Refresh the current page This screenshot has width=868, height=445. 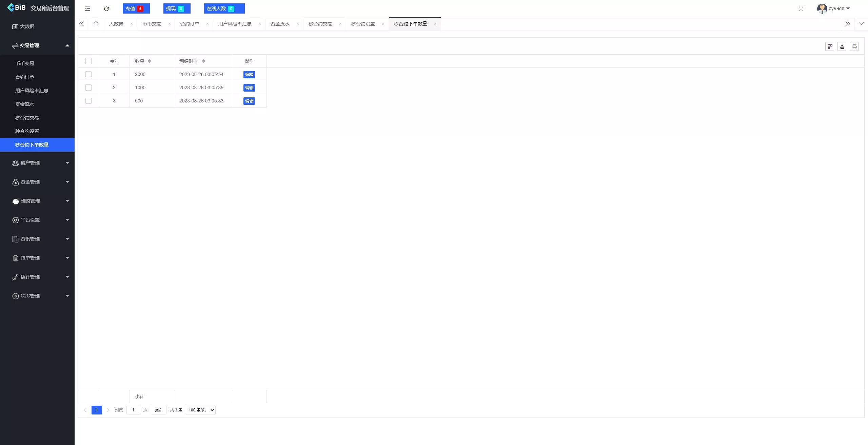point(106,8)
